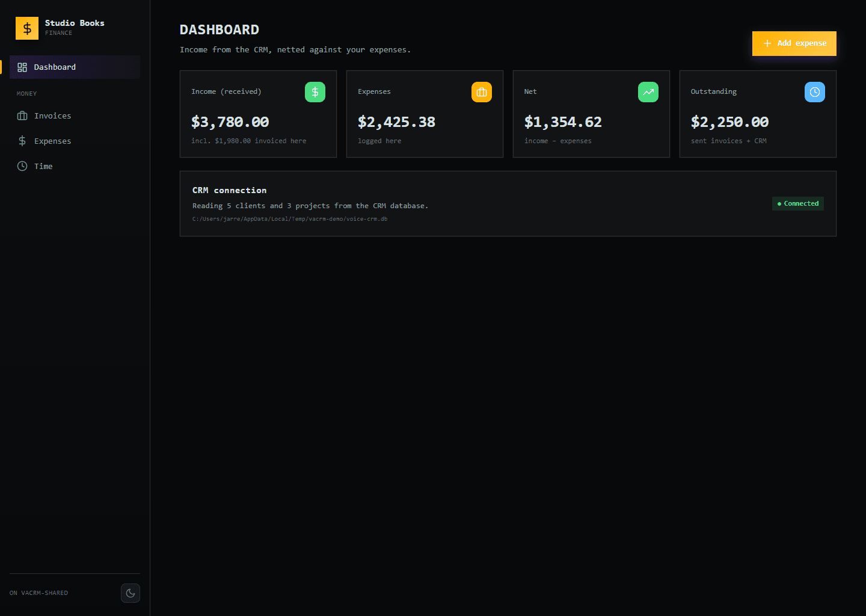Click the Connected status badge
Viewport: 866px width, 616px height.
(x=798, y=203)
